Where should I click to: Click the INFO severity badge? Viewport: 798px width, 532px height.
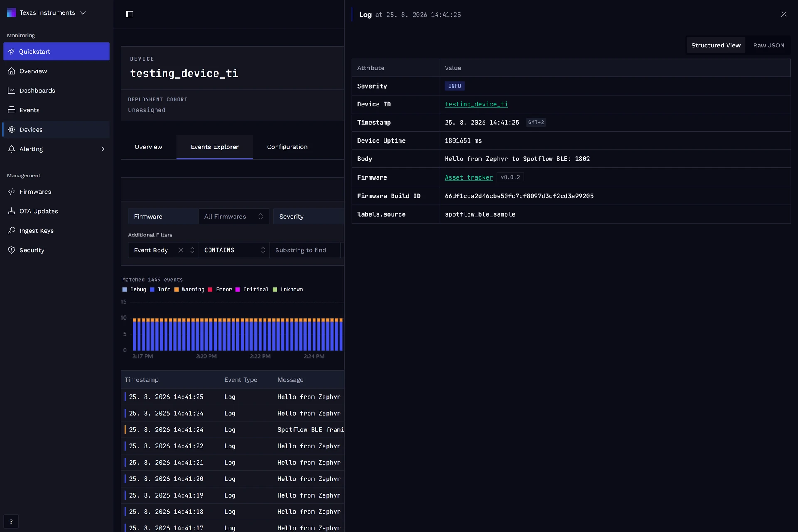tap(454, 86)
